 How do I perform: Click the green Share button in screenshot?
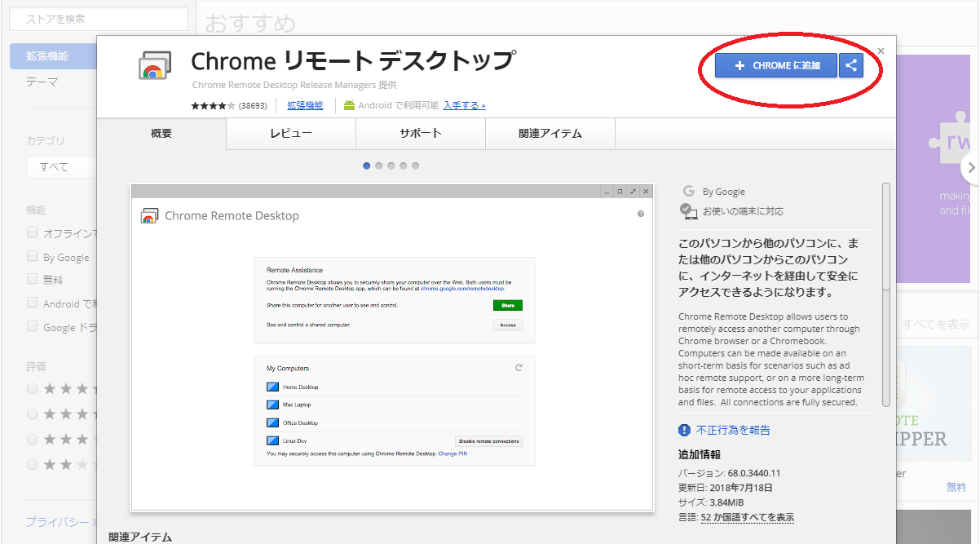[507, 305]
